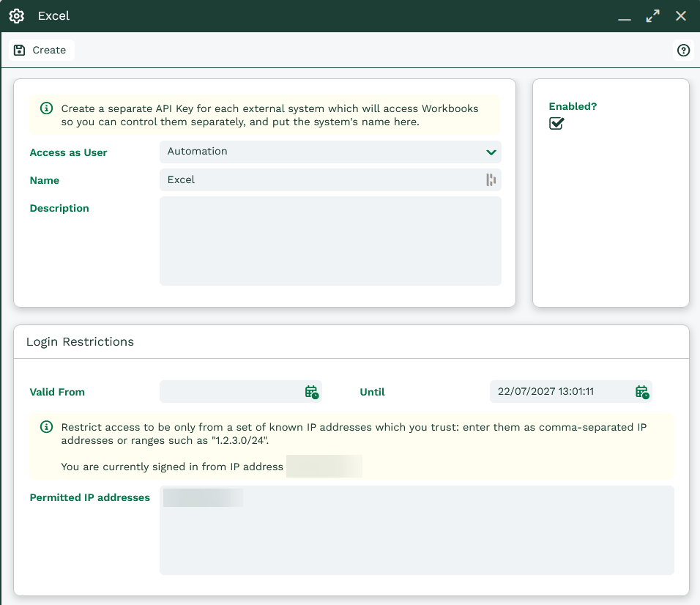The height and width of the screenshot is (605, 700).
Task: Click the Valid From date field
Action: pyautogui.click(x=241, y=392)
